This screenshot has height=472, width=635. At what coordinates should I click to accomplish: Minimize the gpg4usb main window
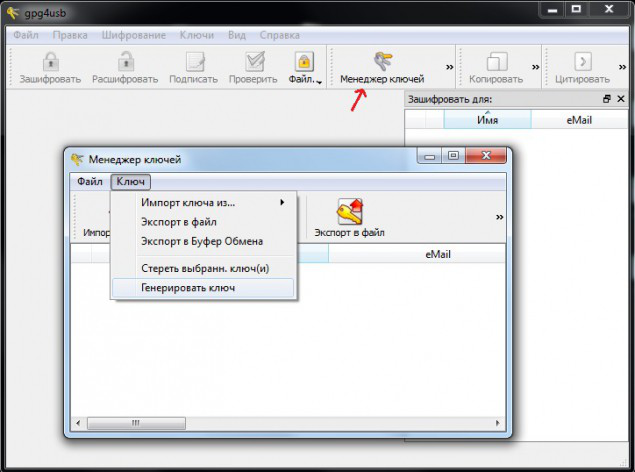(x=552, y=10)
